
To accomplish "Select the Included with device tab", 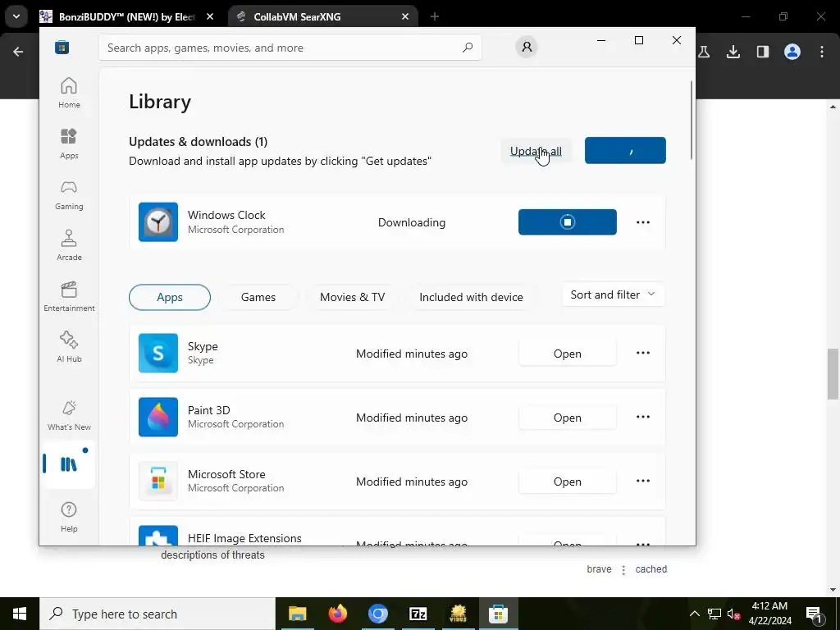I will pyautogui.click(x=472, y=297).
